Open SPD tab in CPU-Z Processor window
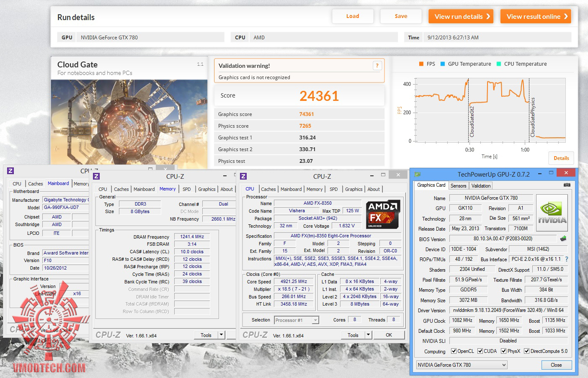This screenshot has width=588, height=378. (334, 189)
